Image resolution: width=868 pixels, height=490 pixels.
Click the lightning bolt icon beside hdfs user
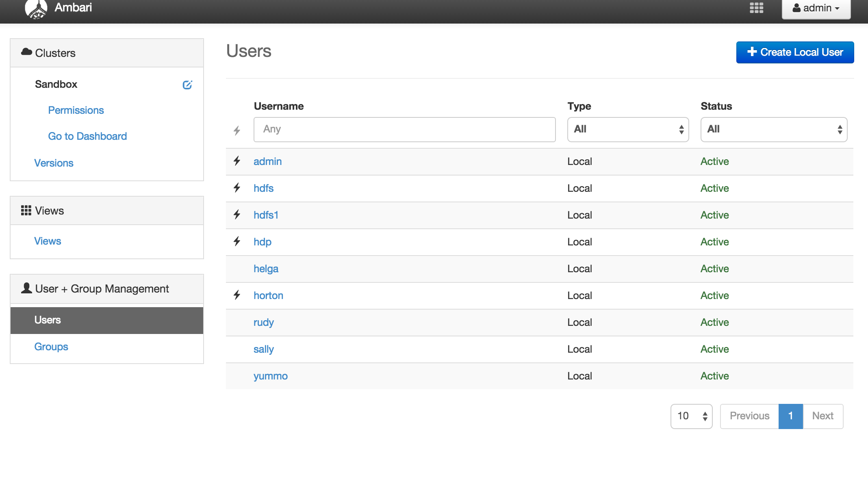[237, 188]
